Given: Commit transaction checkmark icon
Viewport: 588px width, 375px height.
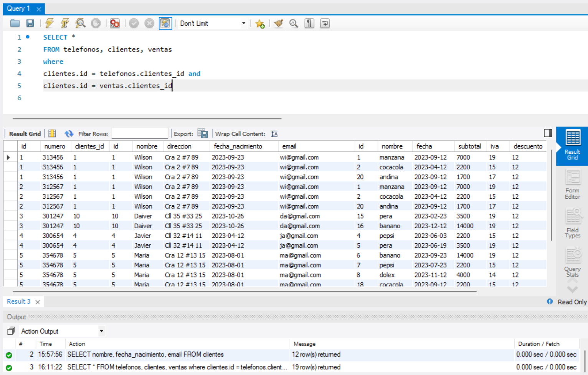Looking at the screenshot, I should pos(134,23).
